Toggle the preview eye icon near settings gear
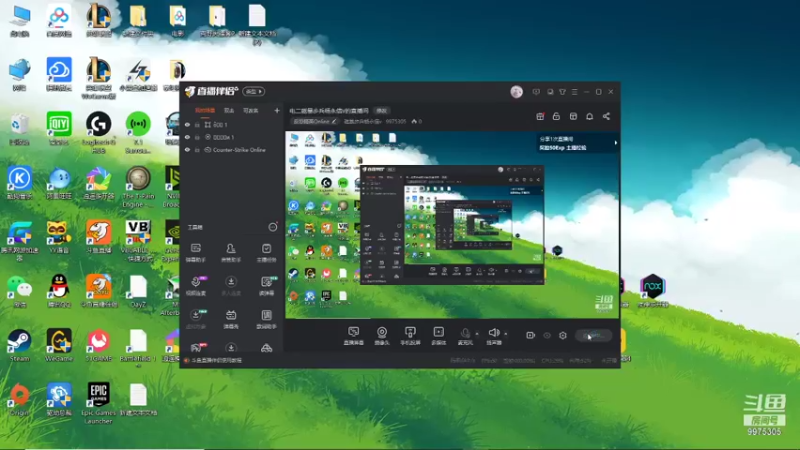The height and width of the screenshot is (450, 800). point(547,335)
